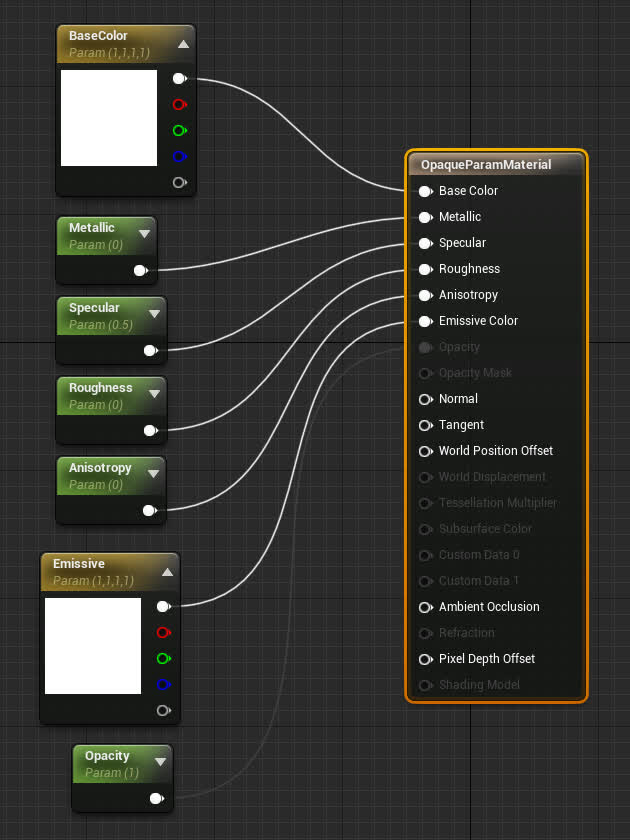Click the Metallic parameter output pin
The image size is (630, 840).
click(x=140, y=270)
